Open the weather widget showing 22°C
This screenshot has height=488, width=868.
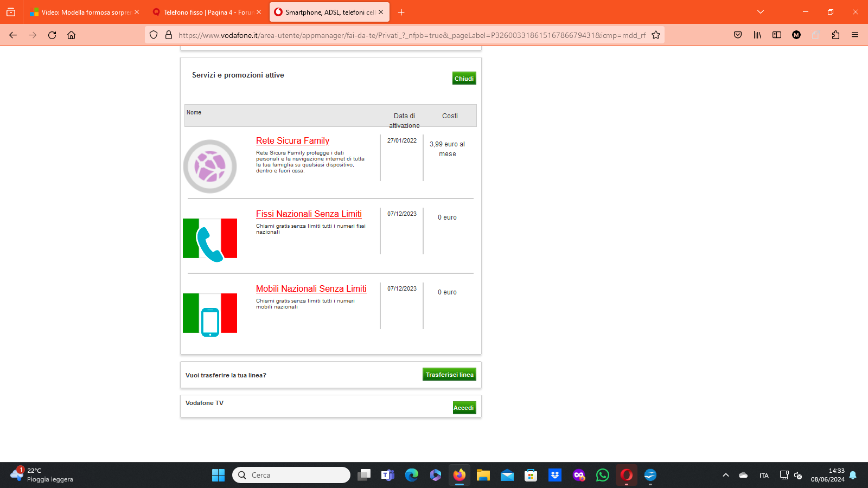pos(42,475)
